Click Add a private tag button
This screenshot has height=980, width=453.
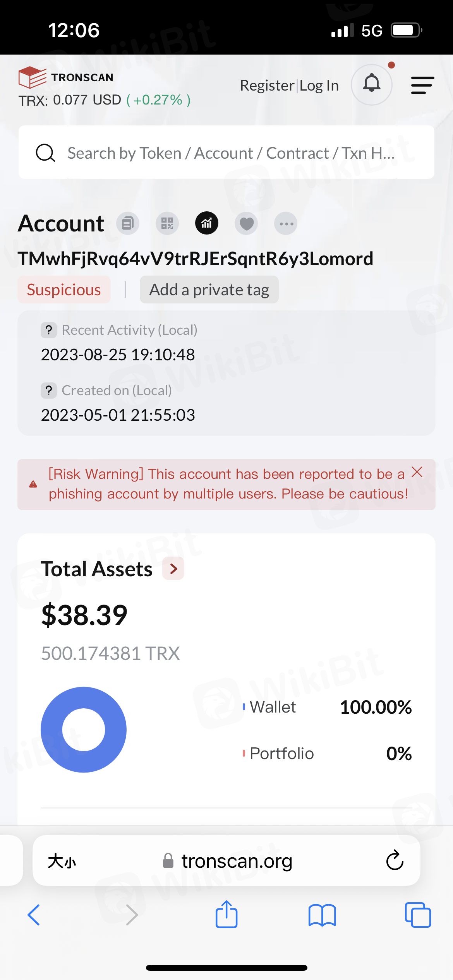click(209, 290)
